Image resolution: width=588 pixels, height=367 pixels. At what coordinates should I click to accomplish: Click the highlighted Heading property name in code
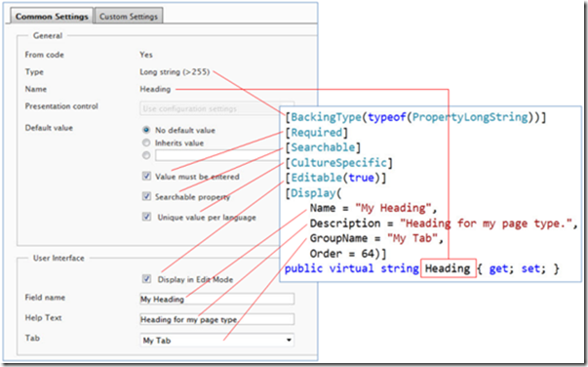pos(449,268)
